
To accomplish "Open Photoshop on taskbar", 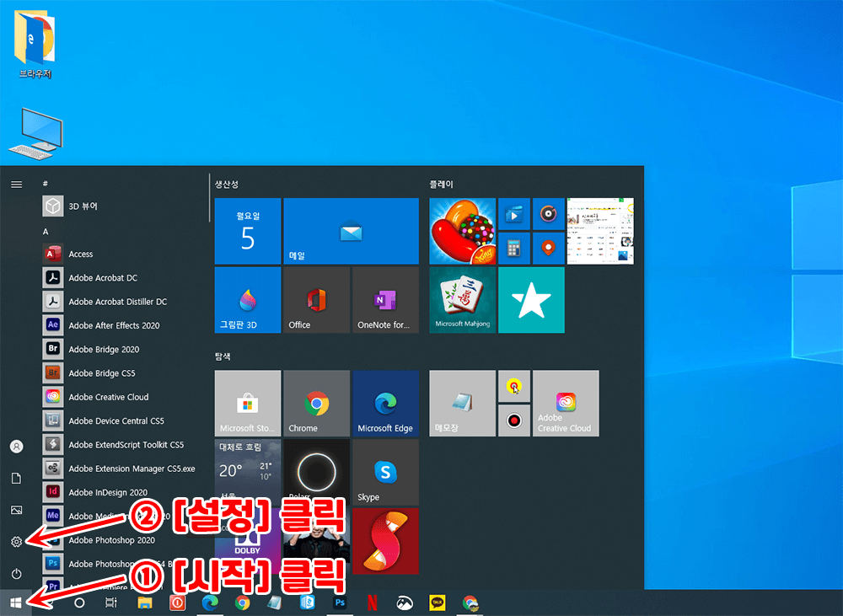I will 339,603.
